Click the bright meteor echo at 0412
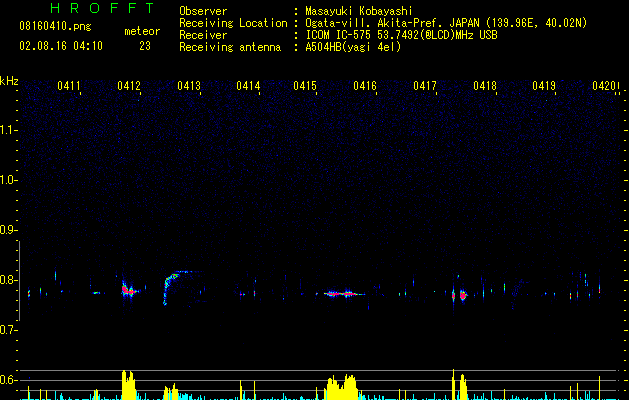This screenshot has height=400, width=629. pos(129,290)
